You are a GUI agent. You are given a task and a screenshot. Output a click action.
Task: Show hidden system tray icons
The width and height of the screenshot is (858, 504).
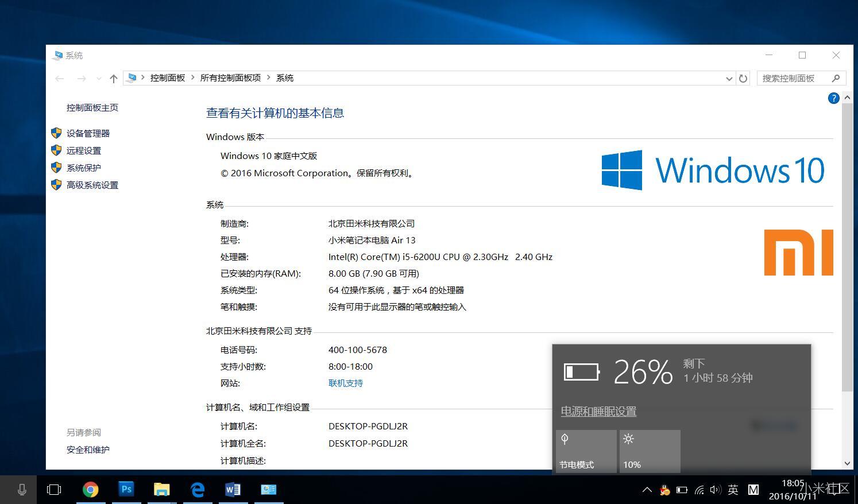coord(647,490)
